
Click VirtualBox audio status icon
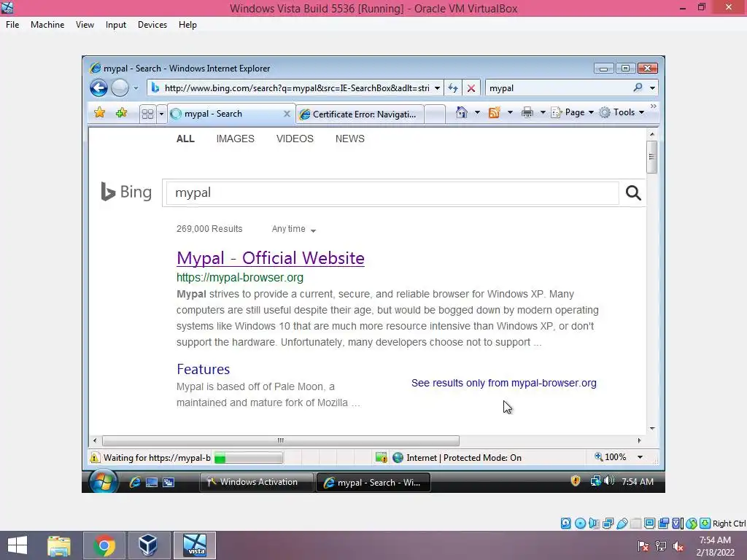[x=594, y=524]
